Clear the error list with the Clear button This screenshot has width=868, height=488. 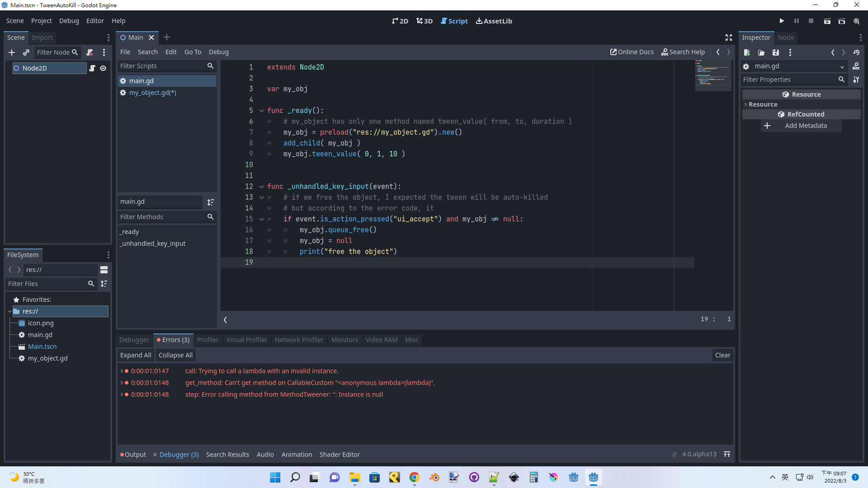[x=722, y=355]
